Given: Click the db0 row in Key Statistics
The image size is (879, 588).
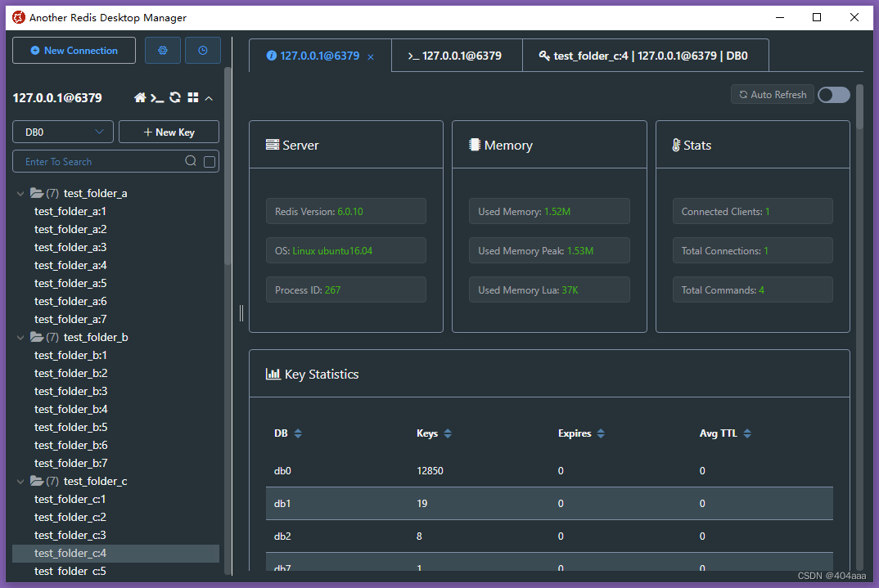Looking at the screenshot, I should click(x=549, y=471).
